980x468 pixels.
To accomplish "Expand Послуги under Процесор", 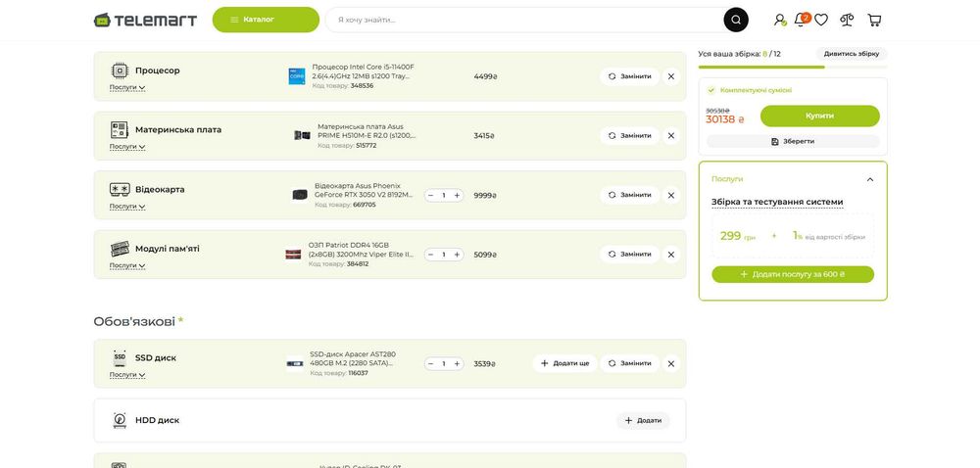I will [x=127, y=87].
